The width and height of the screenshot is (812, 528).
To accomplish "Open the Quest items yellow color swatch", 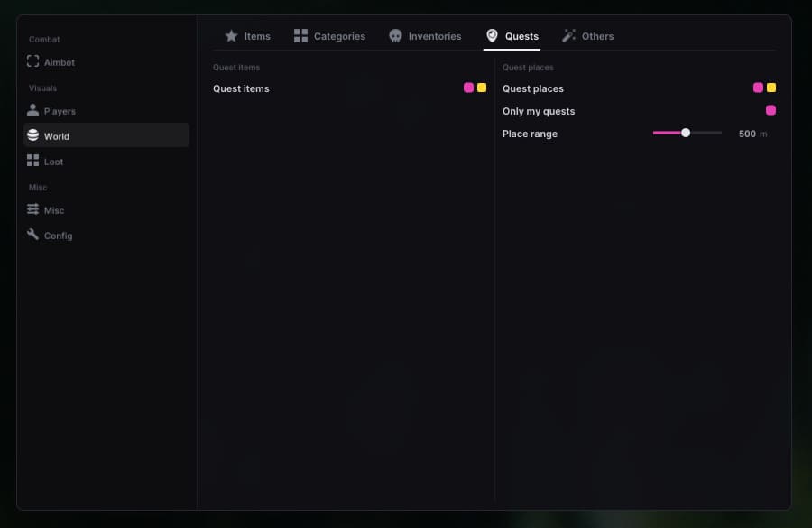I will 482,88.
